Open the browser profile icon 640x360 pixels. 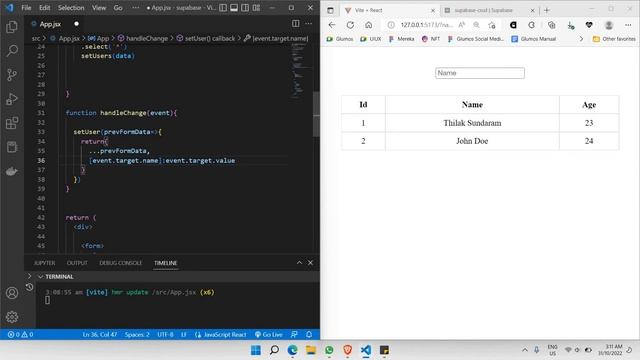click(609, 25)
